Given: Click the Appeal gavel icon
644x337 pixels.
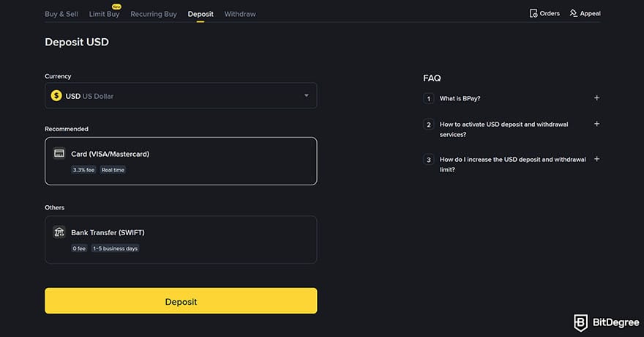Looking at the screenshot, I should tap(573, 14).
